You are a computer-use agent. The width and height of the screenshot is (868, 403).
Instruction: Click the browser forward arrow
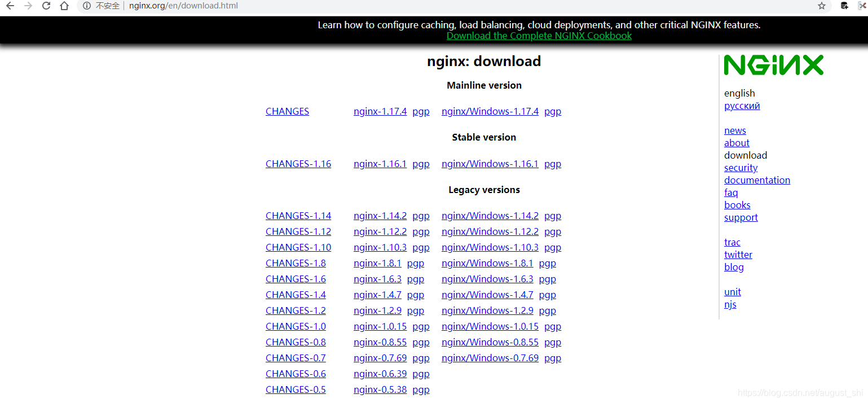(28, 6)
